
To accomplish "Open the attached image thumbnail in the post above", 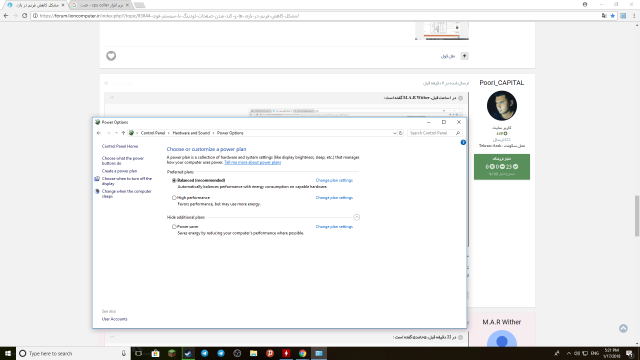I will pyautogui.click(x=442, y=31).
